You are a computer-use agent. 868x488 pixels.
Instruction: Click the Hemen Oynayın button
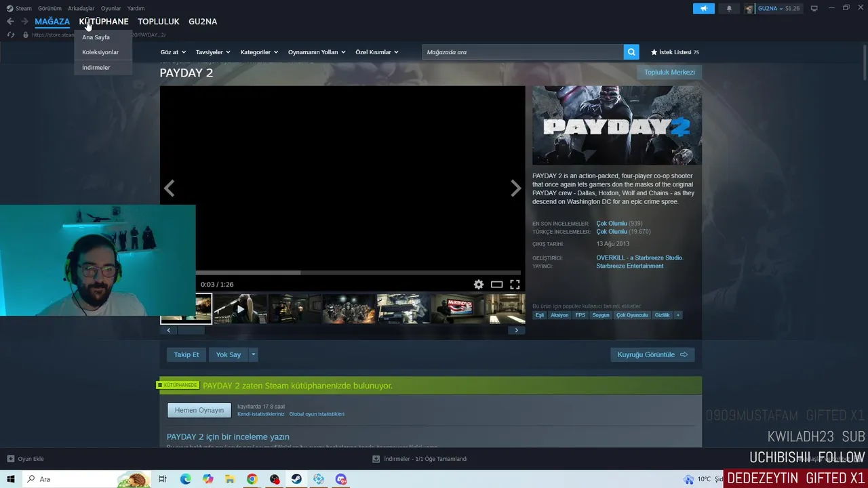click(x=199, y=410)
